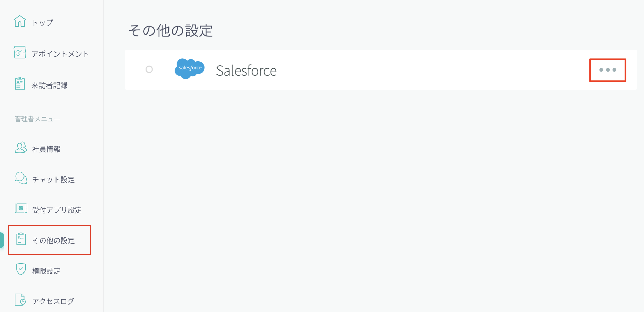This screenshot has height=312, width=644.
Task: Click the gear panel icon for 受付アプリ設定
Action: click(21, 208)
